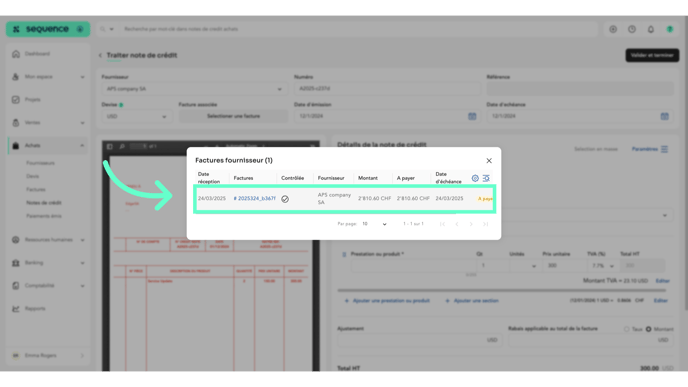Click Ajouter une section link
688x387 pixels.
[x=472, y=301]
